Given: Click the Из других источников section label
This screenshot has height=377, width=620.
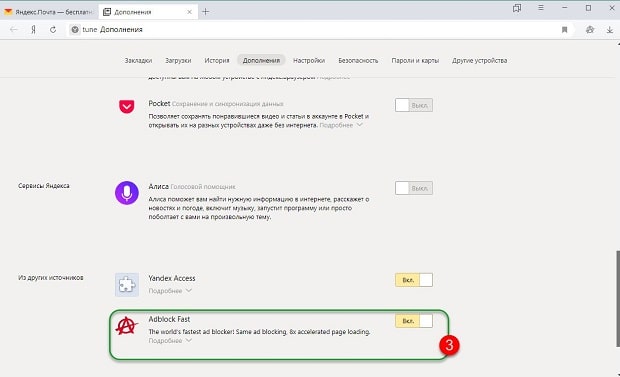Looking at the screenshot, I should click(51, 278).
